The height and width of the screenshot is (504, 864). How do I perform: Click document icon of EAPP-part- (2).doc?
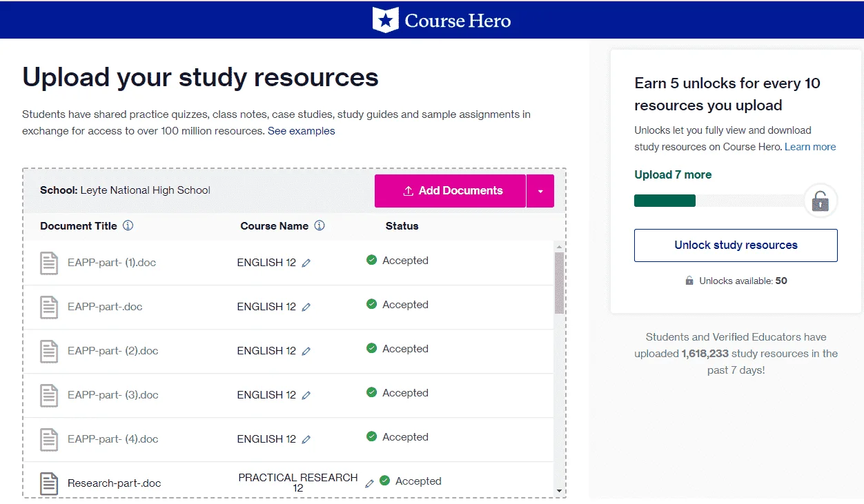click(x=49, y=351)
